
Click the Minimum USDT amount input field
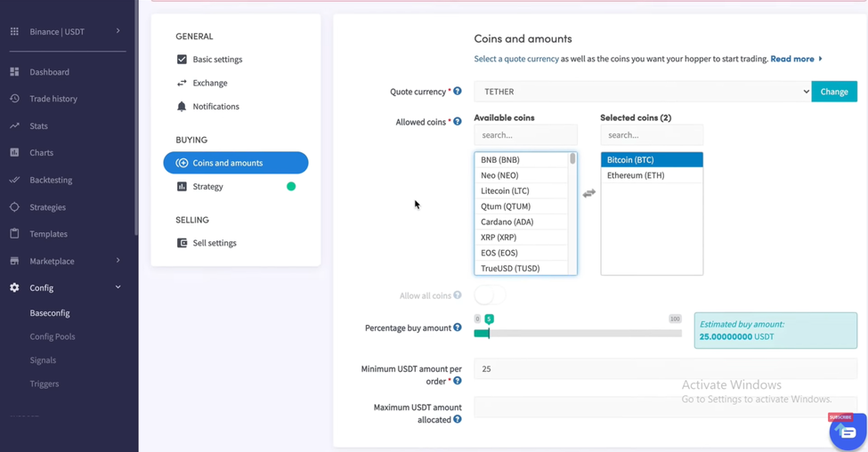pyautogui.click(x=665, y=369)
